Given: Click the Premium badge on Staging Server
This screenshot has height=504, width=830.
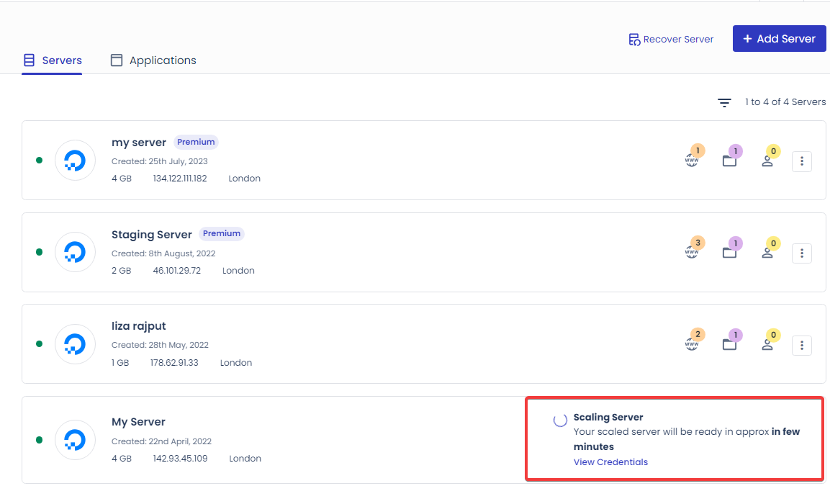Looking at the screenshot, I should click(221, 234).
